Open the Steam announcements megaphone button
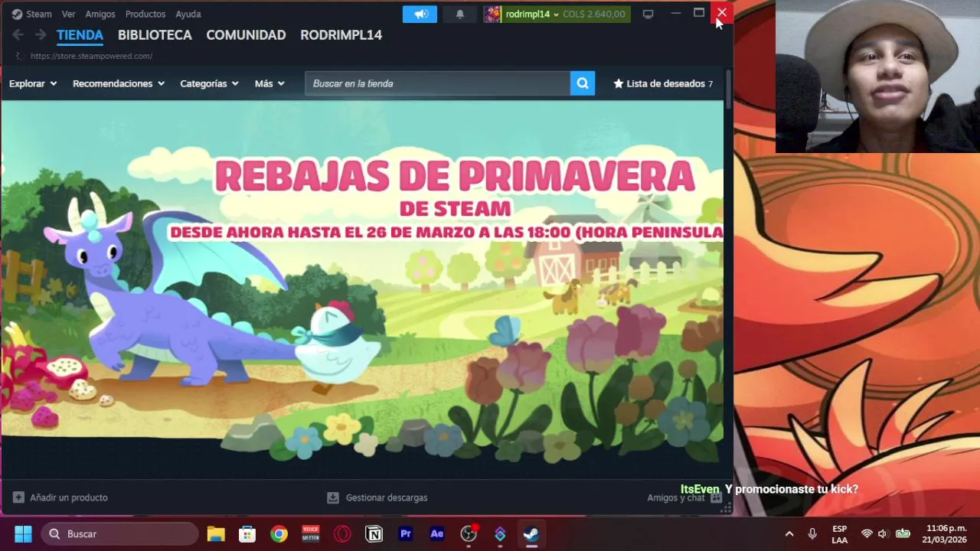 [420, 14]
